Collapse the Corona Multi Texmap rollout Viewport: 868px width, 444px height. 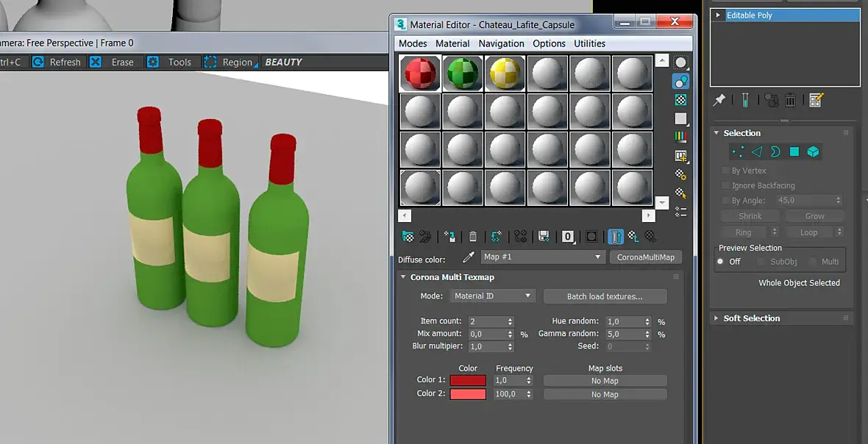pos(403,277)
